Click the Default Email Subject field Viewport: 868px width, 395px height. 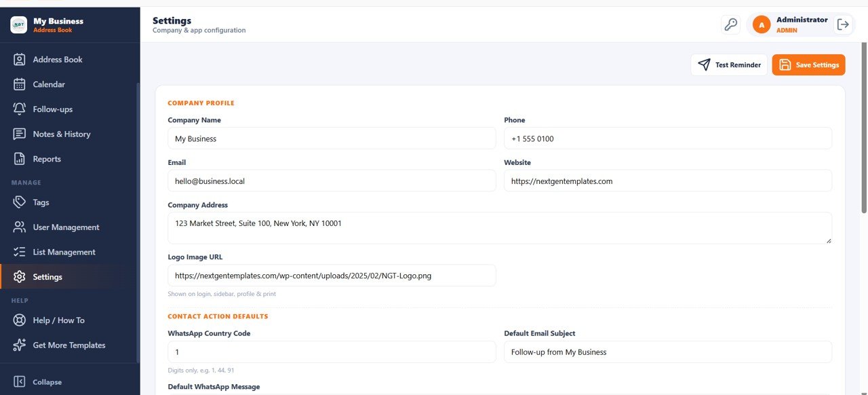point(668,352)
